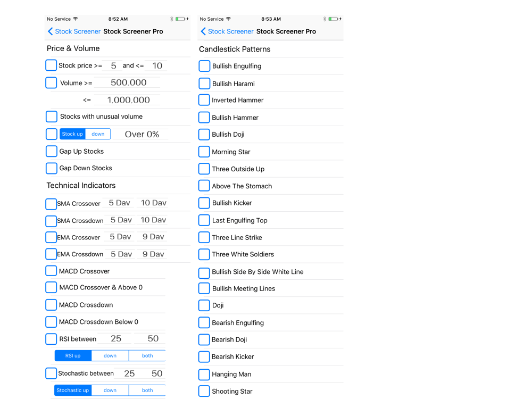Select Three Line Strike checkbox
The width and height of the screenshot is (532, 399).
pos(204,237)
